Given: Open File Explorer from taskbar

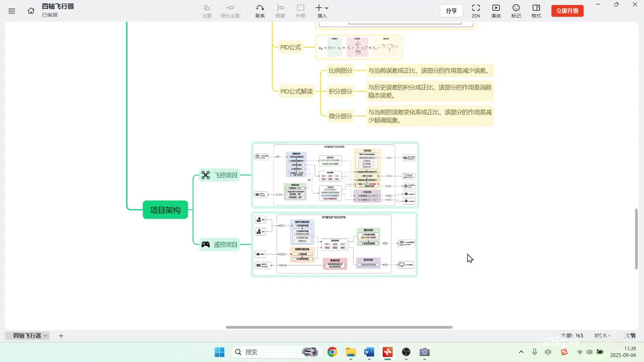Looking at the screenshot, I should tap(351, 352).
